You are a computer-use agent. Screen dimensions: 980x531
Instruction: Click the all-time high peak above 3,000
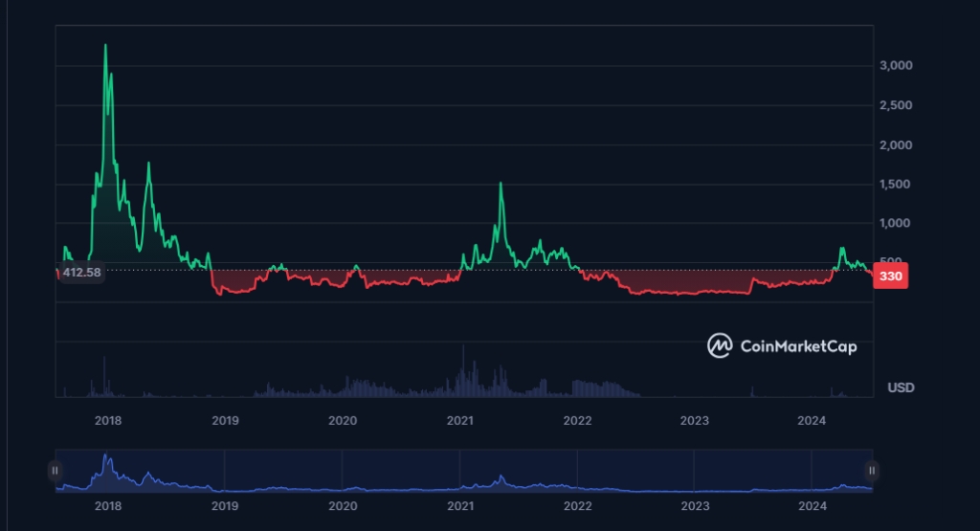[x=105, y=45]
